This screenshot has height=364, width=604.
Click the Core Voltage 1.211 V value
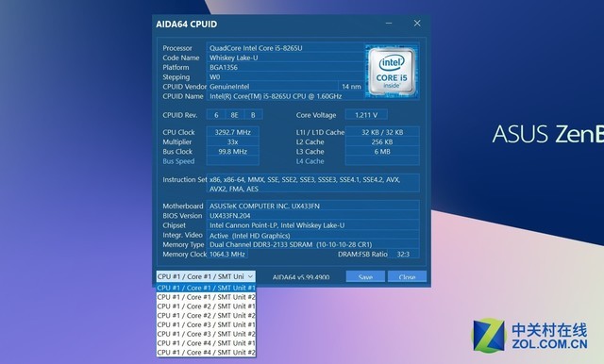(366, 115)
